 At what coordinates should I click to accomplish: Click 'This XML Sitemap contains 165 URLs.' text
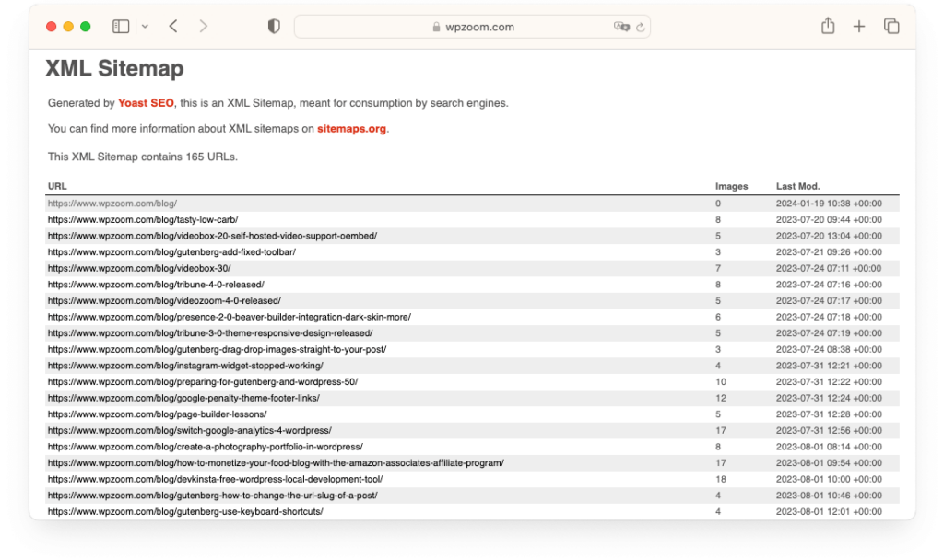click(x=143, y=157)
